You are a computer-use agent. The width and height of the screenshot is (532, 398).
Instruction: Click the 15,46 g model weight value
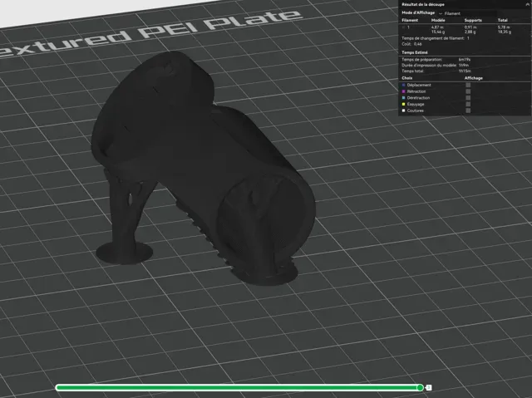coord(438,32)
